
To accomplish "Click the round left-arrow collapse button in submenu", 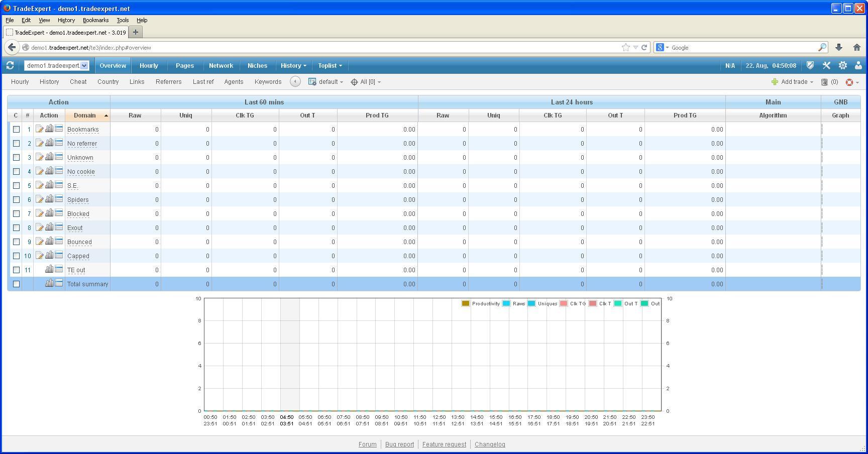I will (295, 82).
